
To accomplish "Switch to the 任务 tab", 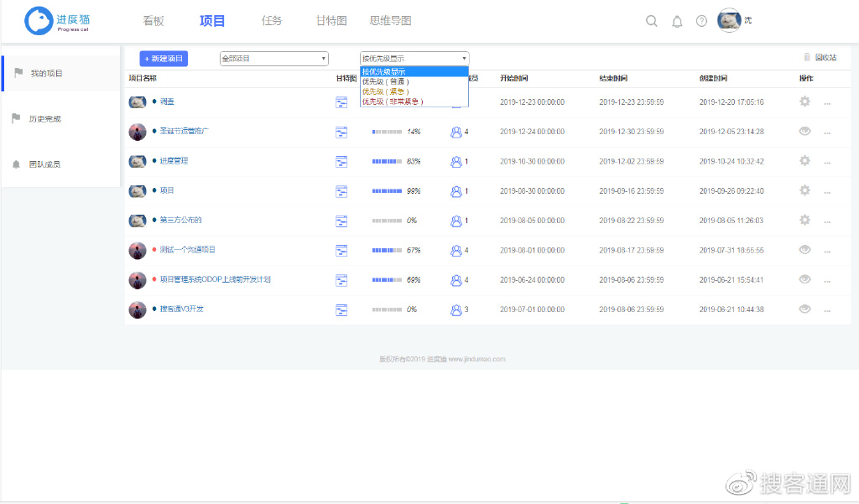I will 272,21.
